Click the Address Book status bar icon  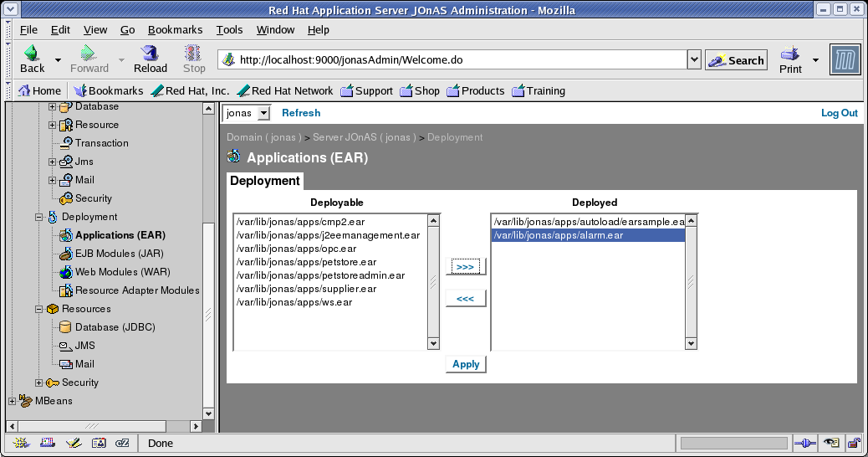[99, 443]
